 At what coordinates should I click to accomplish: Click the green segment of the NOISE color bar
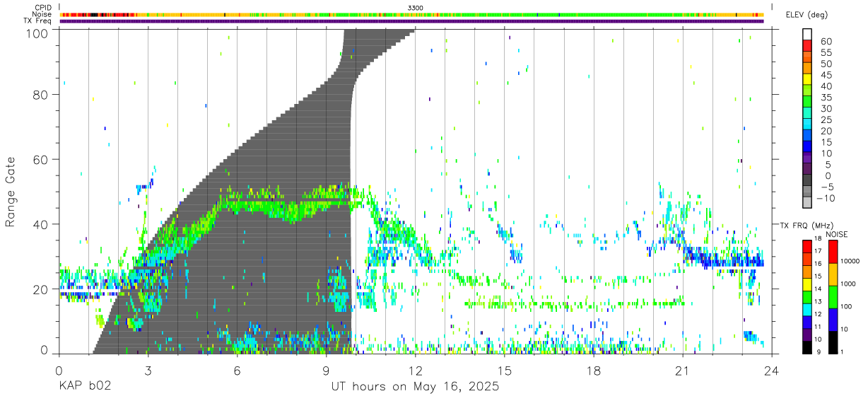[x=833, y=297]
